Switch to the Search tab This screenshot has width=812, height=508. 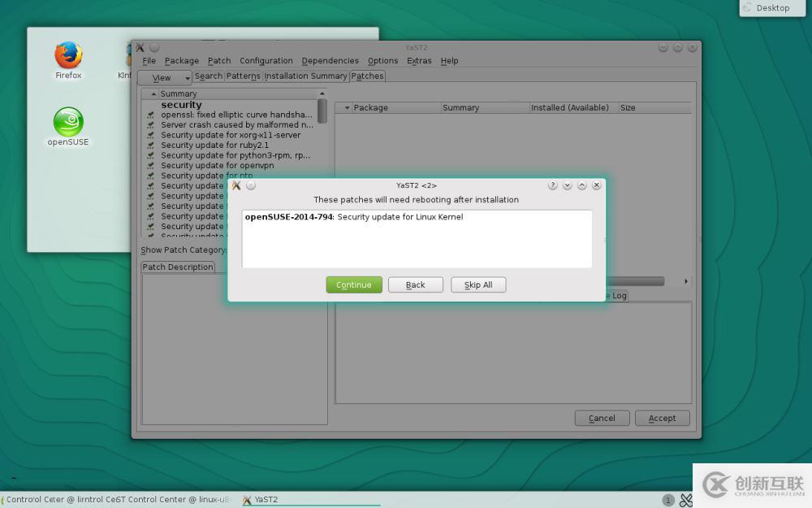208,76
